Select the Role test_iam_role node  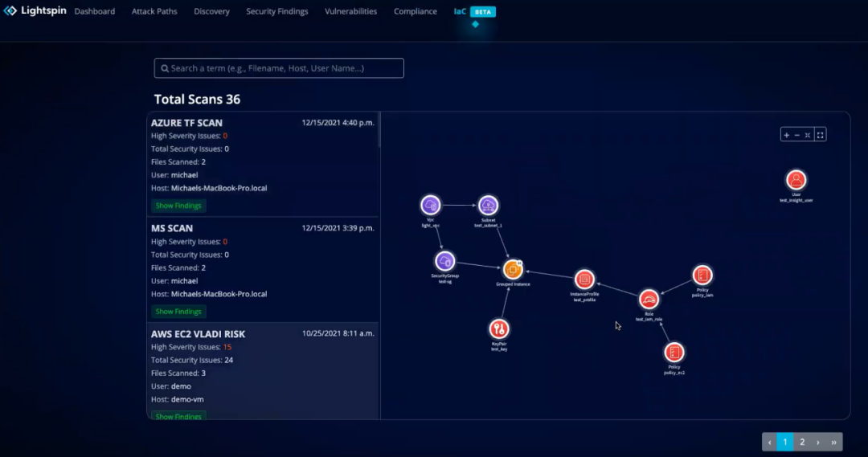click(x=649, y=300)
